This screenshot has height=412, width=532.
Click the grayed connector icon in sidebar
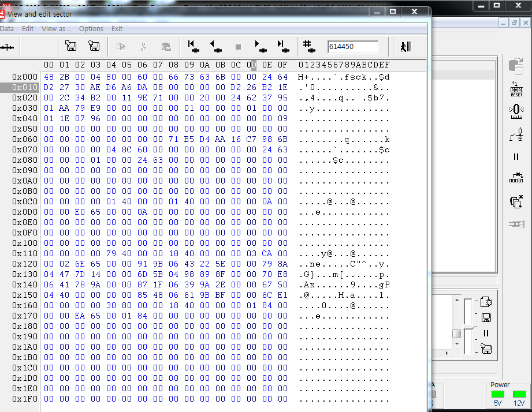516,224
